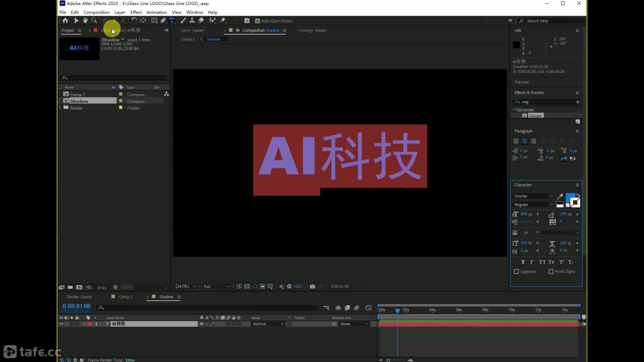This screenshot has width=644, height=362.
Task: Select the Vegas effect preset
Action: point(535,116)
